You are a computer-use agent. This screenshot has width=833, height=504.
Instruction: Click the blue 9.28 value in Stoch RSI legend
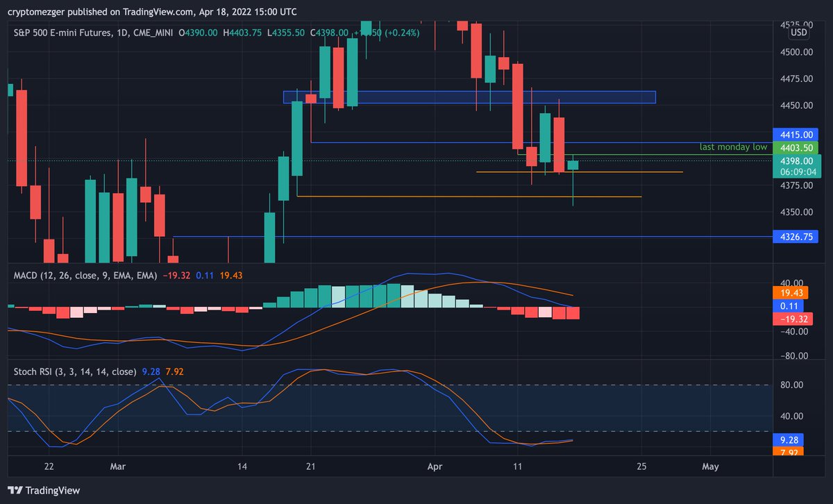click(x=151, y=372)
